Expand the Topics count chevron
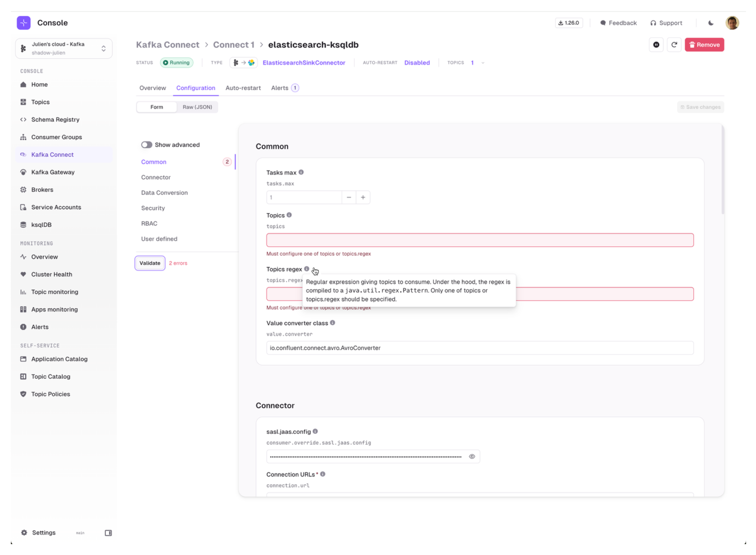 pyautogui.click(x=483, y=62)
